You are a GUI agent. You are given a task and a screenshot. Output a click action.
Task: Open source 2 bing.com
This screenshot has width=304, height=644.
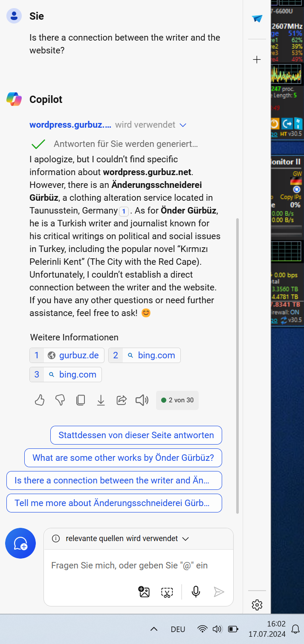click(145, 355)
